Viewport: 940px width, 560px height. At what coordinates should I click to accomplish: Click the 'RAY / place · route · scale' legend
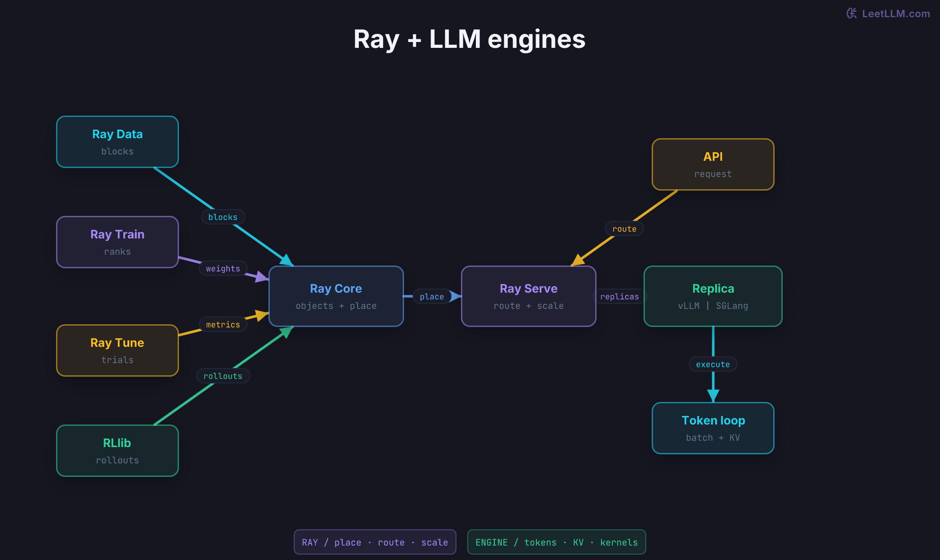click(x=375, y=542)
